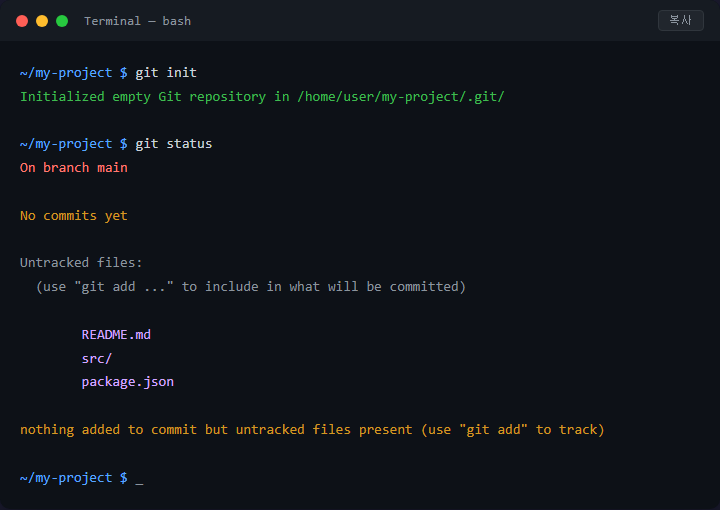Click the red close window dot
The image size is (720, 510).
(x=22, y=21)
